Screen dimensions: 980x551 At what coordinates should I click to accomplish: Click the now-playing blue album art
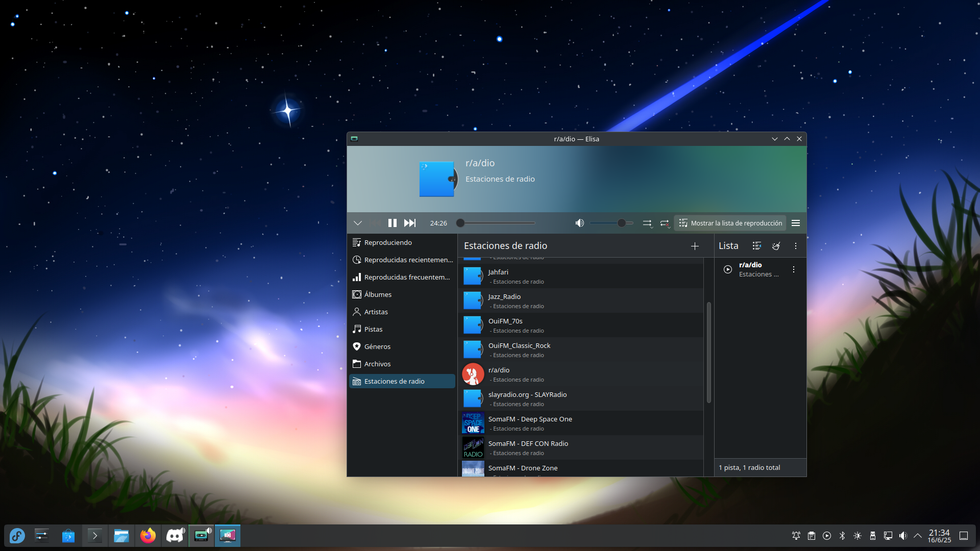(438, 179)
